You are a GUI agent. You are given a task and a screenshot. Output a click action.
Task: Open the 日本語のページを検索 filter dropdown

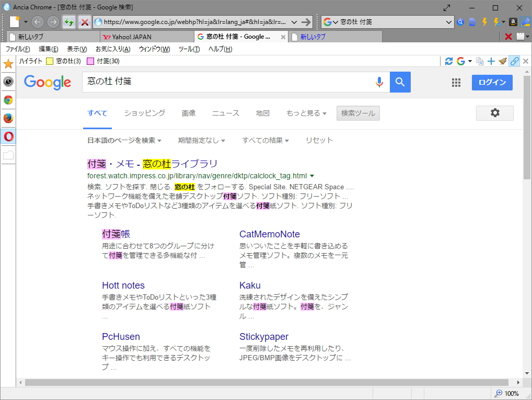tap(124, 140)
